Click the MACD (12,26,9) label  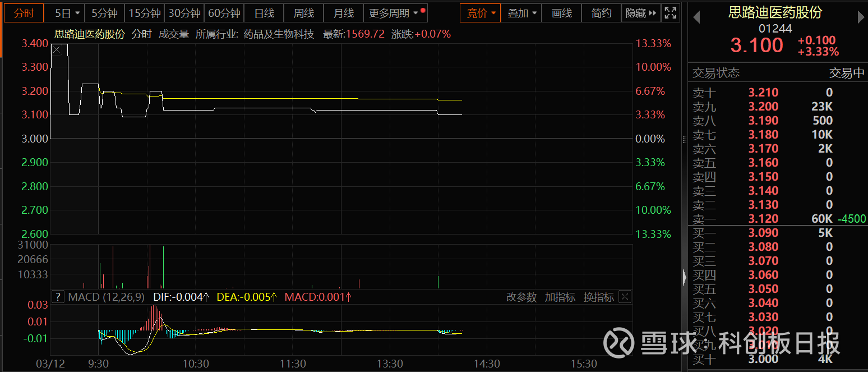point(106,297)
